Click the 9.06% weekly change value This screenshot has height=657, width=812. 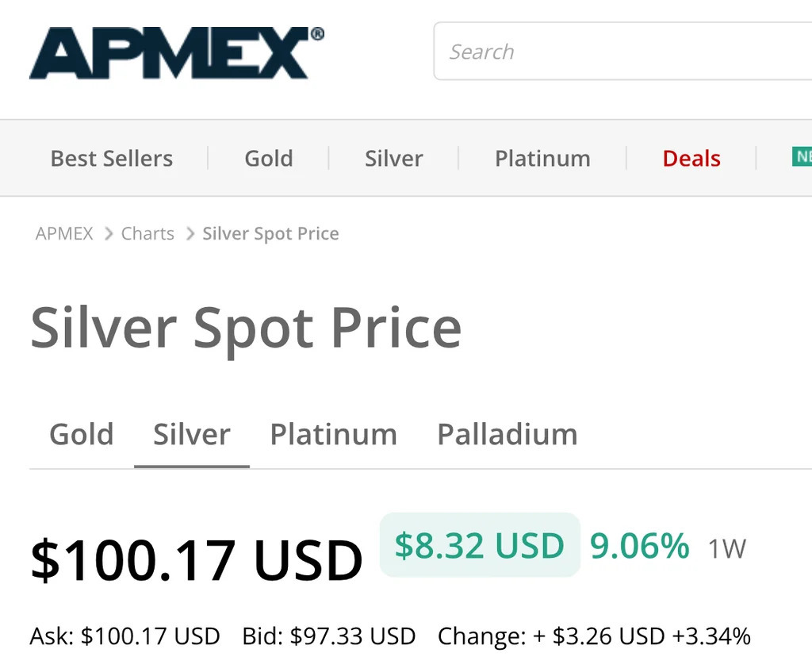click(x=639, y=546)
